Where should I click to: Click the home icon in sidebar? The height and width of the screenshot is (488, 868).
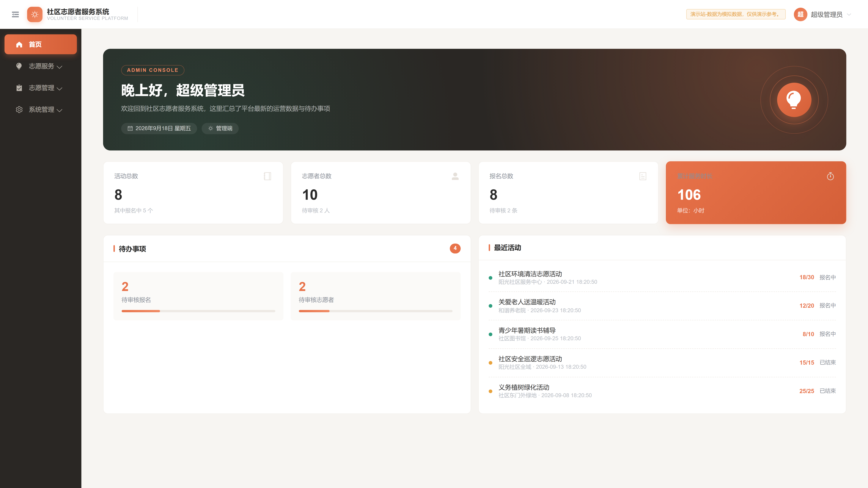point(19,44)
